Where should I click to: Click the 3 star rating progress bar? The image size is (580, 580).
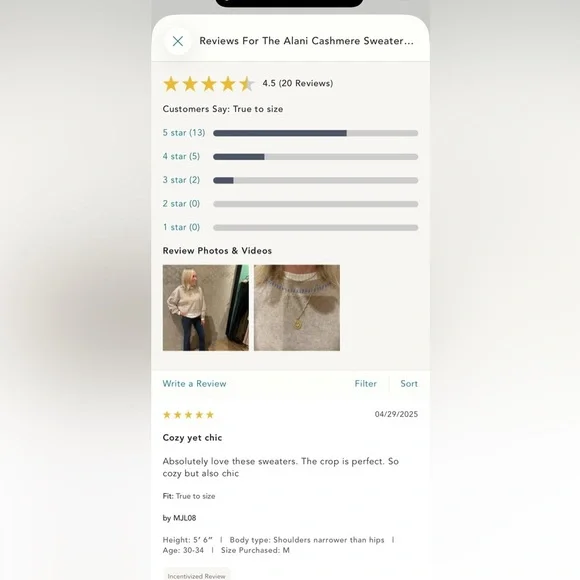point(316,181)
